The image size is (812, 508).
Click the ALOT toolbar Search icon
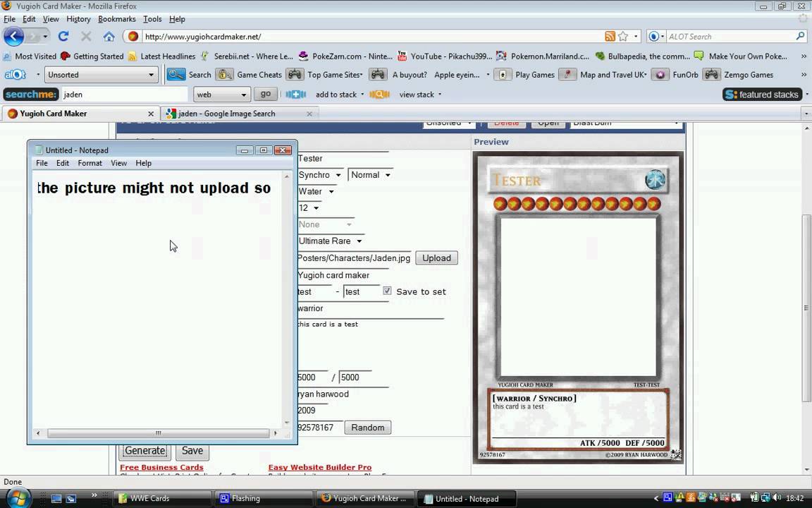(176, 75)
